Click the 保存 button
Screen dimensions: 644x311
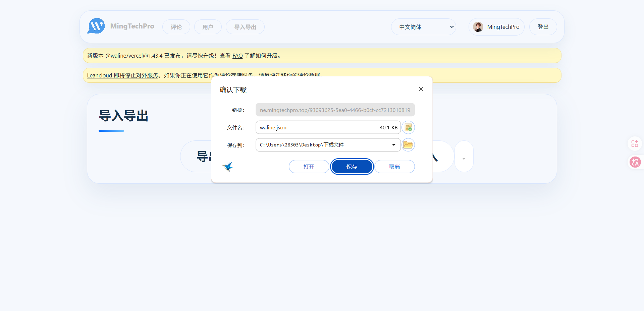tap(352, 167)
